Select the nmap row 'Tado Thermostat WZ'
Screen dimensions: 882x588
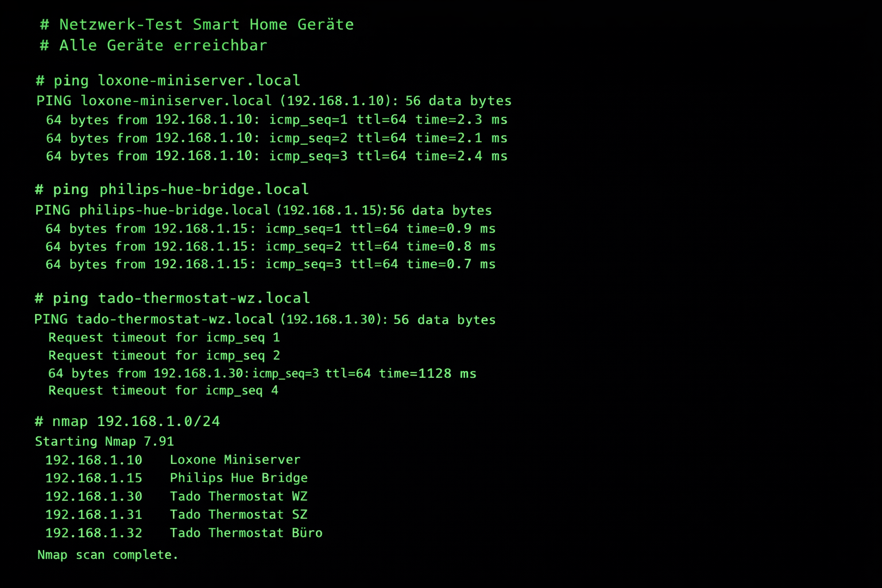(x=176, y=497)
